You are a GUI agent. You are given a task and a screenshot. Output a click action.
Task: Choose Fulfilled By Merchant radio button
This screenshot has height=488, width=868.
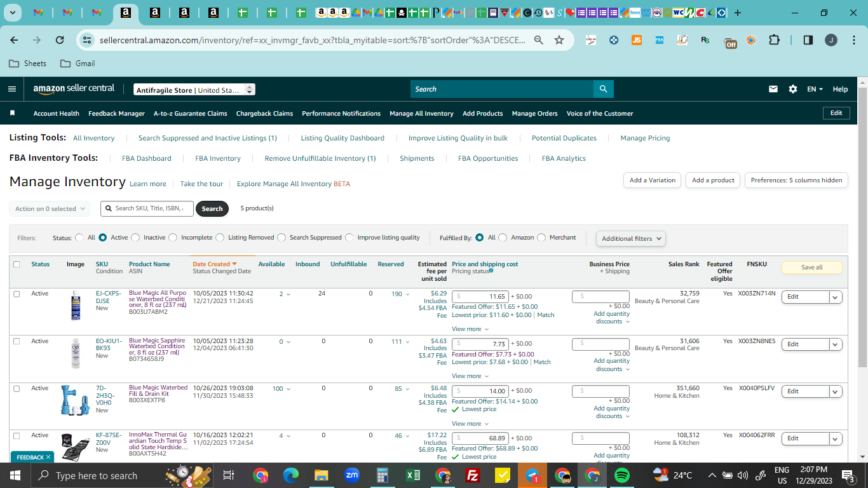pyautogui.click(x=541, y=238)
